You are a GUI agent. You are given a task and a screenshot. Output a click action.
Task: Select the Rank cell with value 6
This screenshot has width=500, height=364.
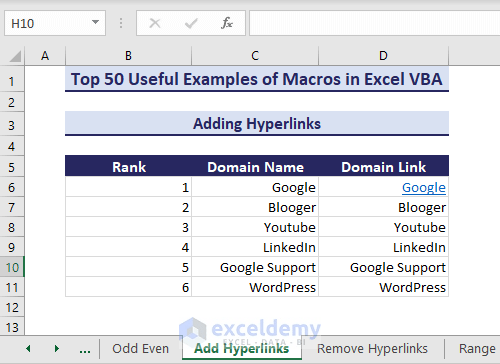click(129, 287)
